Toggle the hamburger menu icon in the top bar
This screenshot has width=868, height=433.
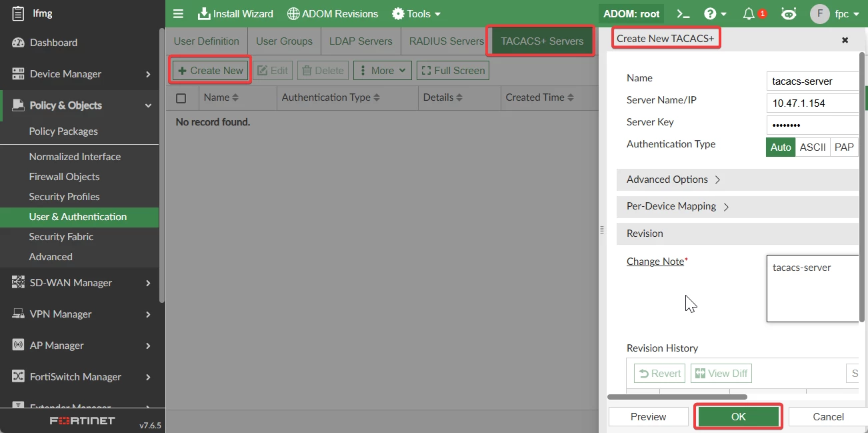pos(178,13)
